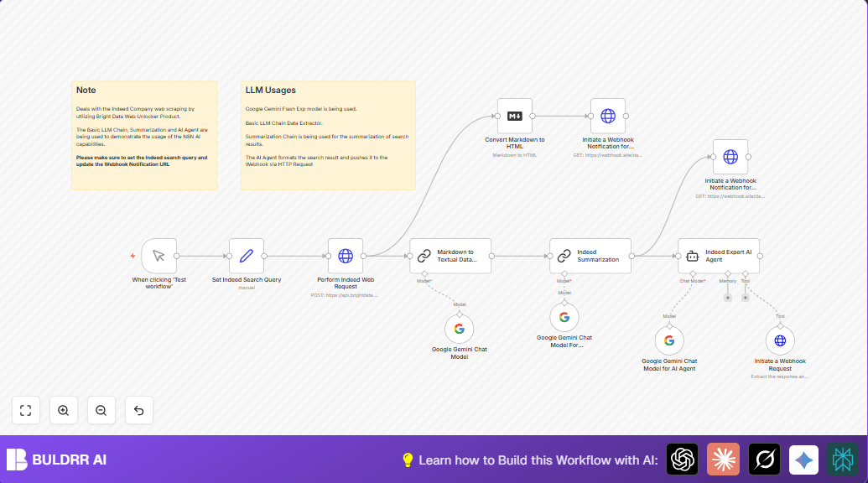The width and height of the screenshot is (868, 483).
Task: Open the Set Indeed Search Query pencil node
Action: click(x=247, y=256)
